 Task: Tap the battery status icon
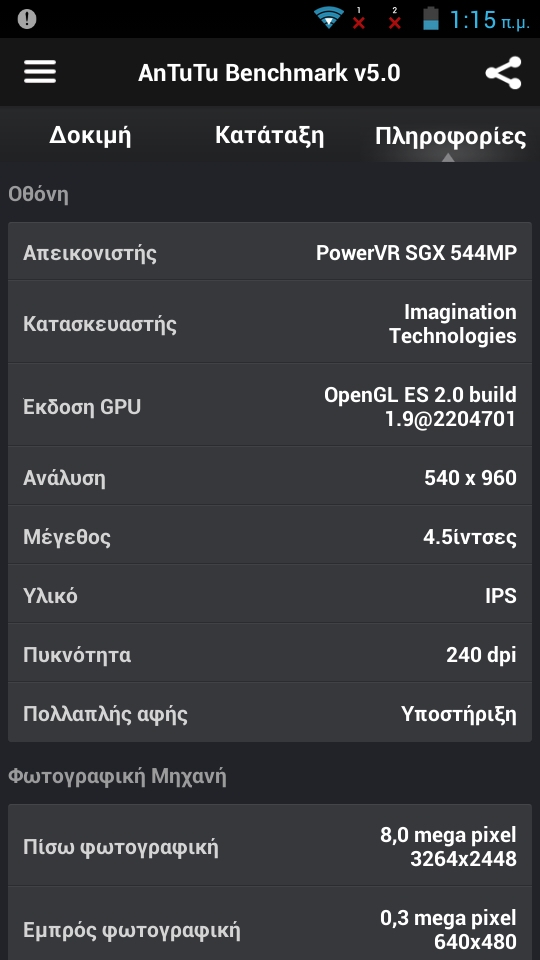431,18
